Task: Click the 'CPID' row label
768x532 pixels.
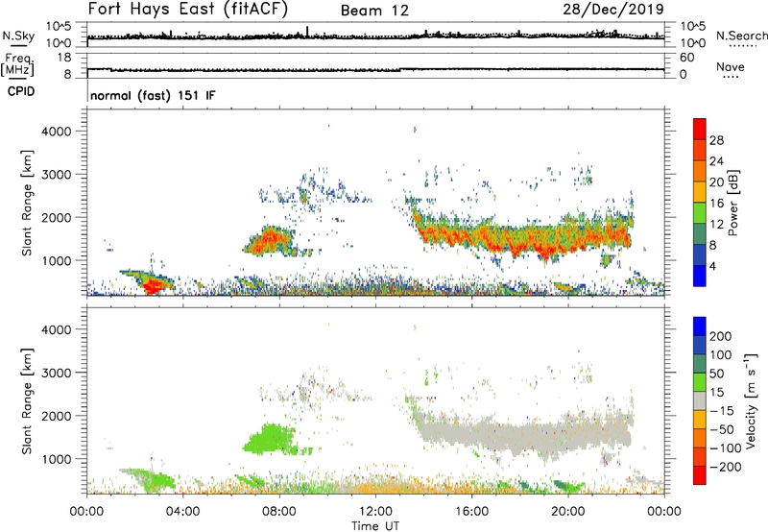Action: (21, 91)
